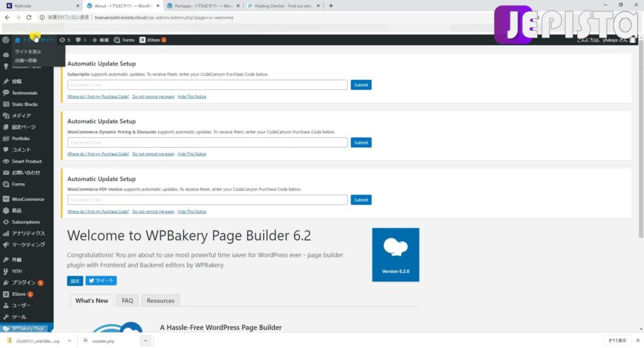Click the 設定 settings button
644x348 pixels.
pyautogui.click(x=75, y=281)
